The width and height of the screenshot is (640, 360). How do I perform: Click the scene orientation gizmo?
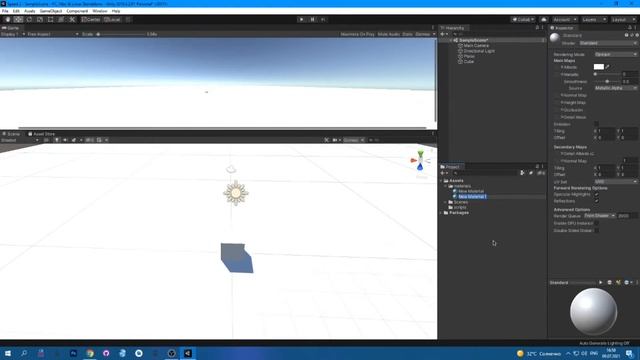(420, 160)
